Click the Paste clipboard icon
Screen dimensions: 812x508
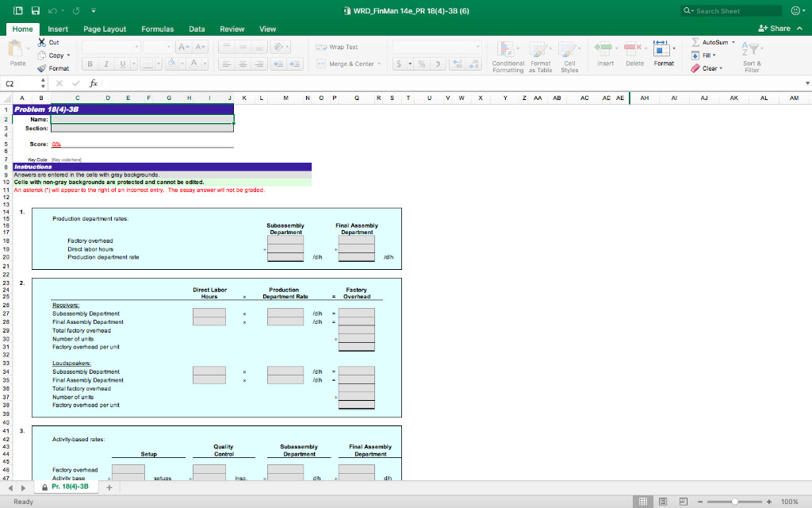pos(16,48)
